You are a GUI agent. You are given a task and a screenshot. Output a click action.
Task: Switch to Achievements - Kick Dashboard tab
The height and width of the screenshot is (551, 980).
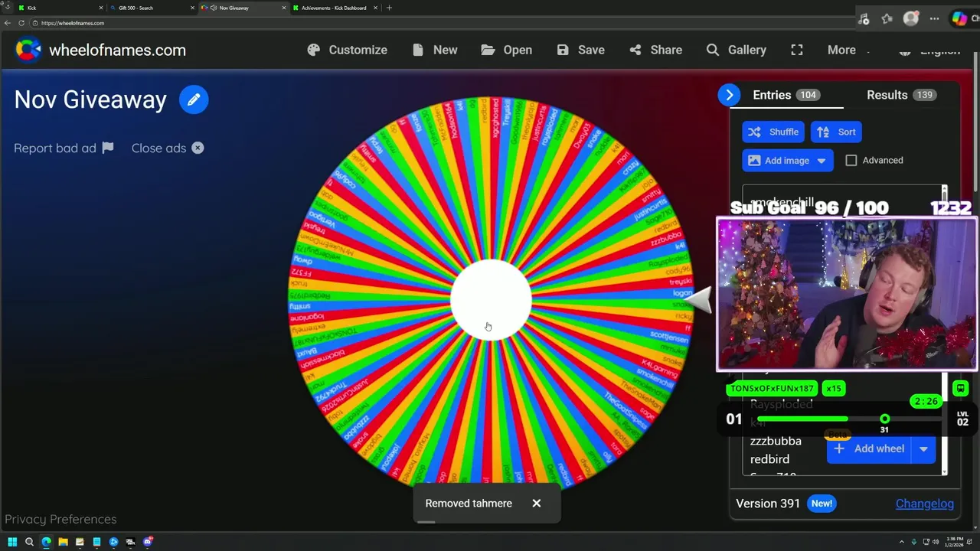click(x=334, y=8)
